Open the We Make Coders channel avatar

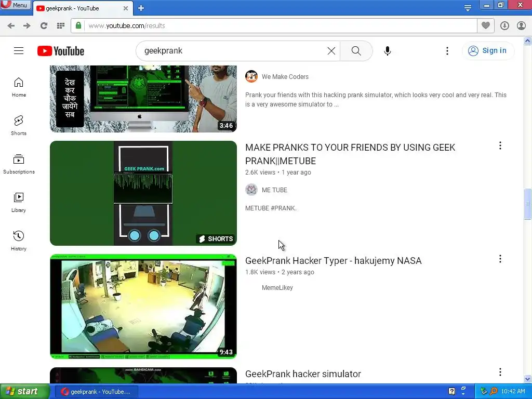click(x=251, y=77)
